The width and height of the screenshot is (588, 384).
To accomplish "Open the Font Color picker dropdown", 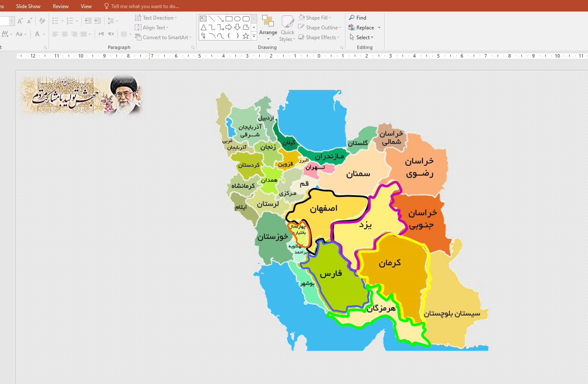I will pos(44,34).
